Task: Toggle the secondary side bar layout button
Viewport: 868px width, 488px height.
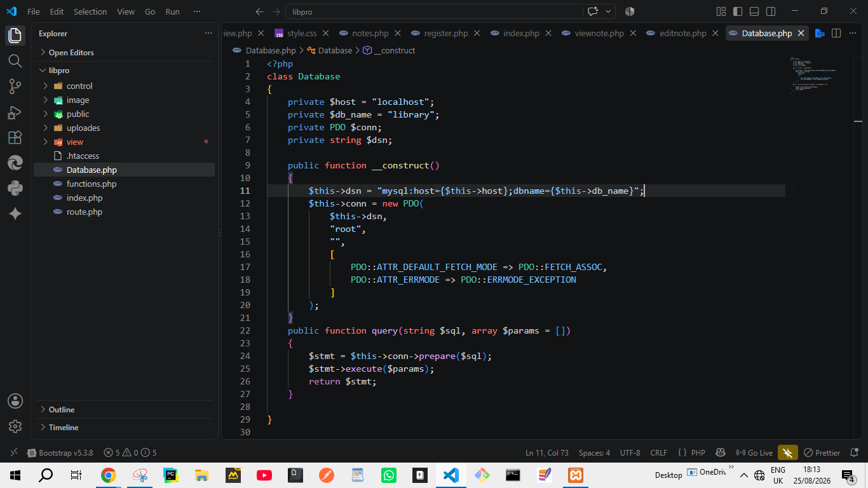Action: coord(771,11)
